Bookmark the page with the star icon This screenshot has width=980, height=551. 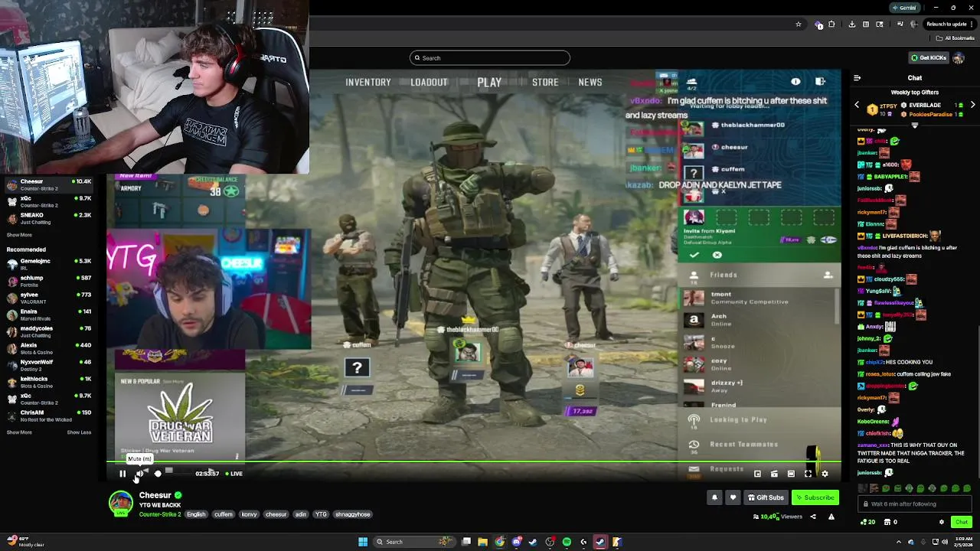click(799, 24)
